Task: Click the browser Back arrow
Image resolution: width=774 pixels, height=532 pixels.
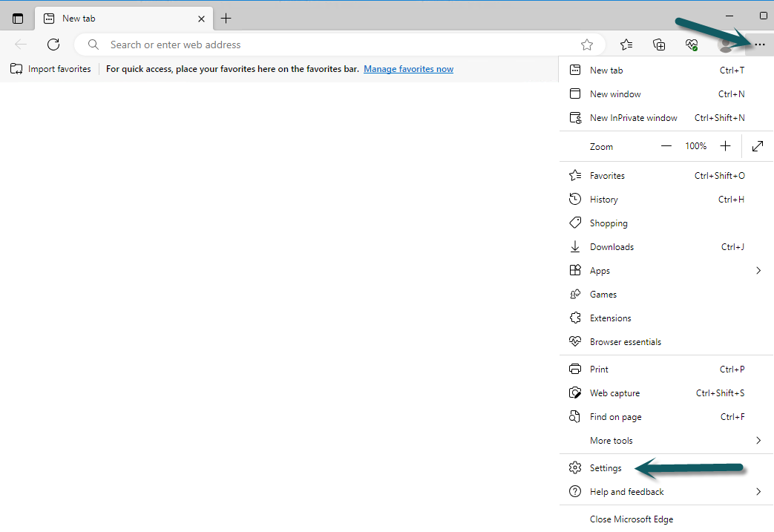Action: (x=21, y=45)
